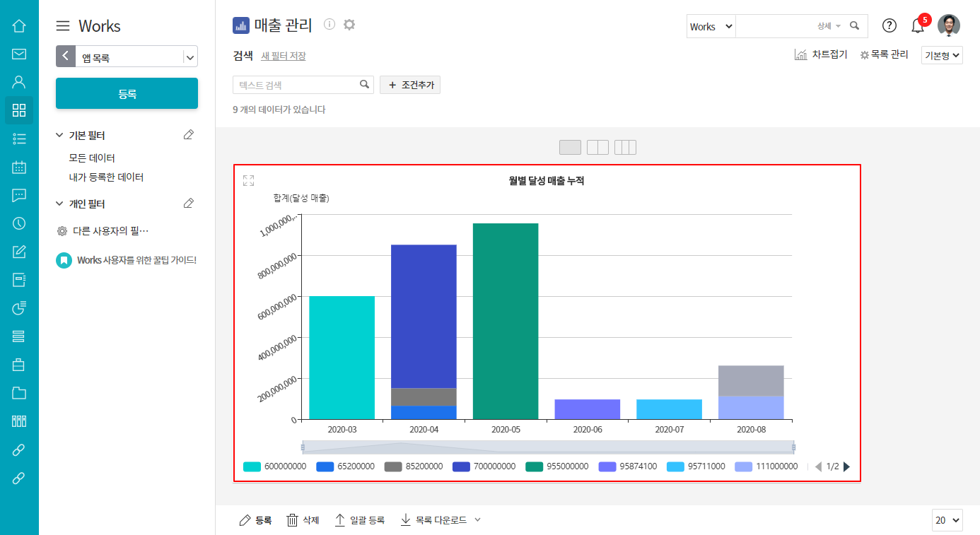Collapse the 개인 필터 section
Viewport: 980px width, 535px height.
(59, 204)
